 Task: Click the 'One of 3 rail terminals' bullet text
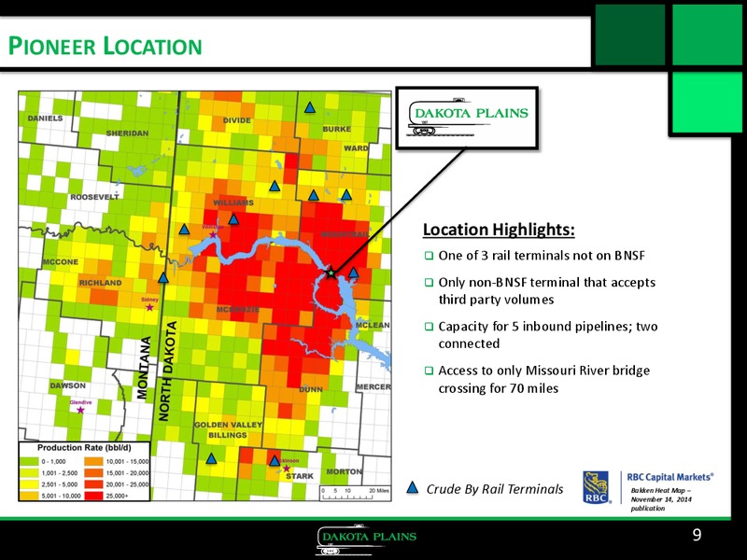click(x=542, y=256)
